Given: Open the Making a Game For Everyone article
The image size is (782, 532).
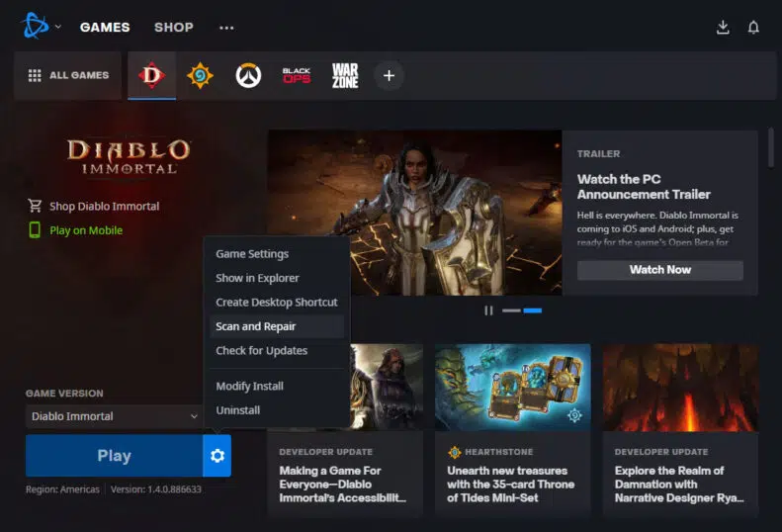Looking at the screenshot, I should 343,485.
